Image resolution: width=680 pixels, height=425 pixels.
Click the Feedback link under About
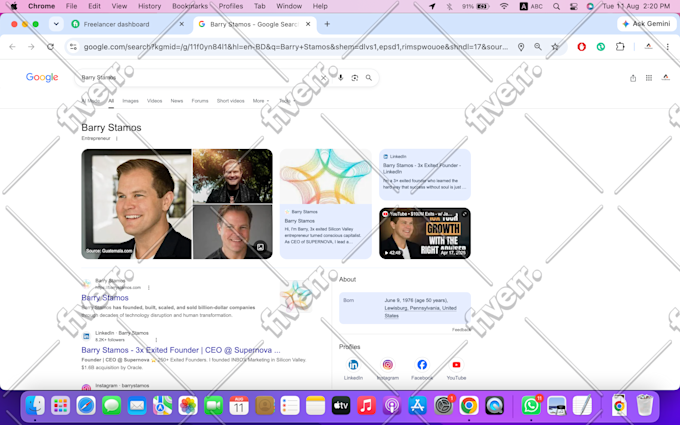pos(461,330)
